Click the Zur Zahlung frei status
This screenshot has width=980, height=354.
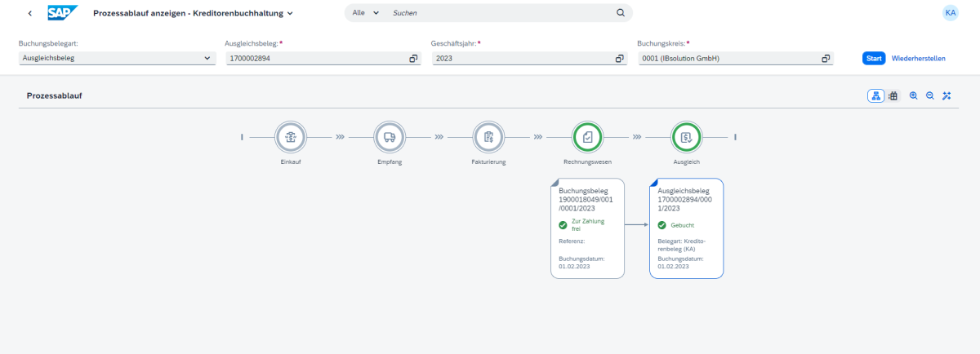pyautogui.click(x=586, y=226)
